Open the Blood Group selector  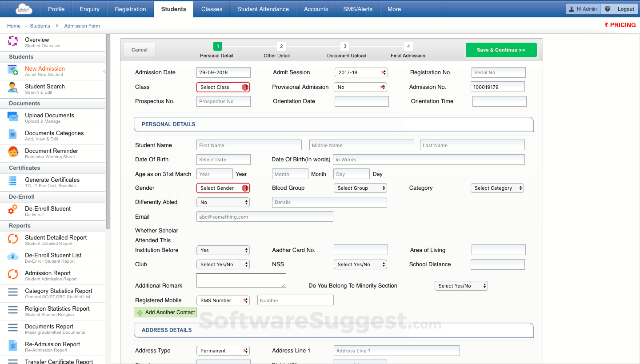(360, 188)
